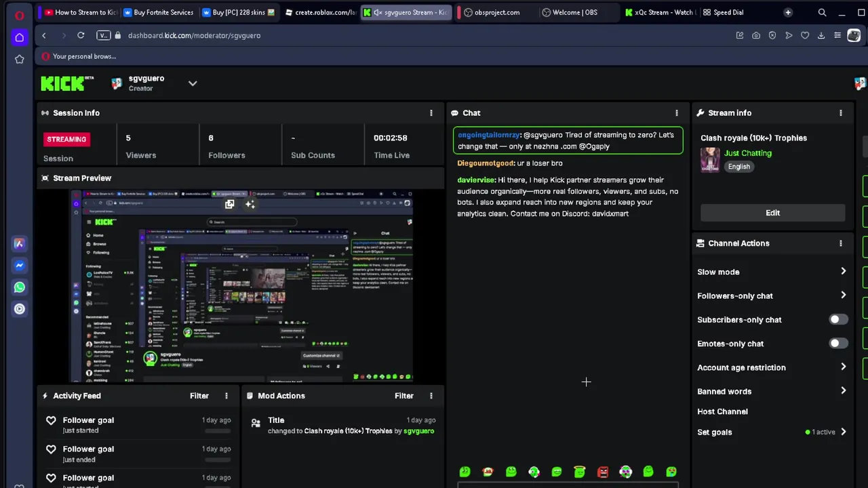Click Just Chatting category link
Image resolution: width=868 pixels, height=488 pixels.
pyautogui.click(x=747, y=153)
